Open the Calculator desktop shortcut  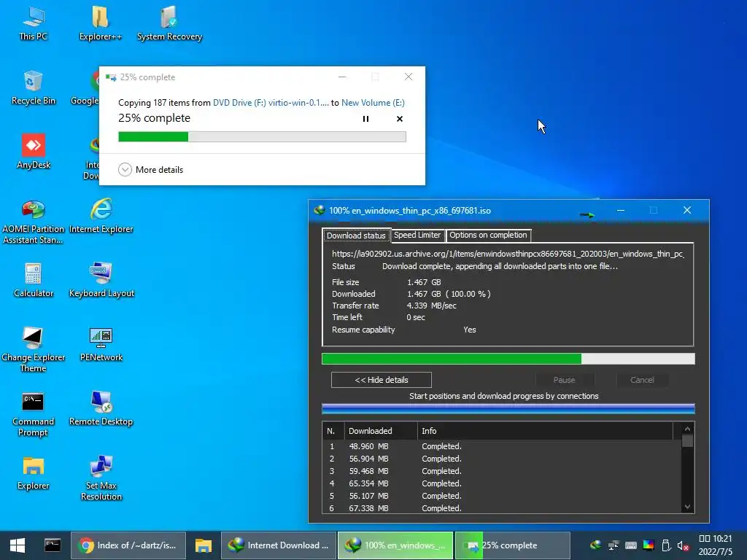click(x=34, y=280)
